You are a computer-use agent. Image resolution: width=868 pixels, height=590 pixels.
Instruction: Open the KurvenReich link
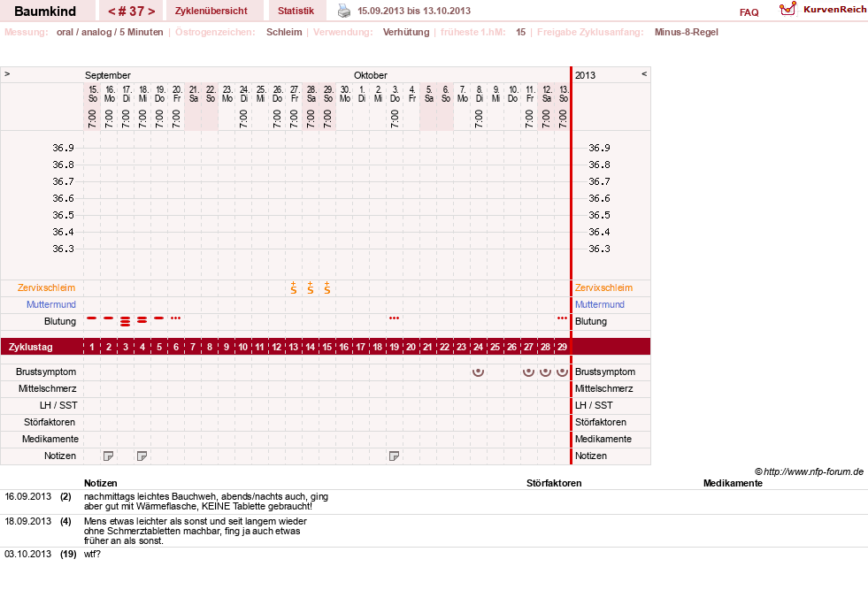pos(834,10)
